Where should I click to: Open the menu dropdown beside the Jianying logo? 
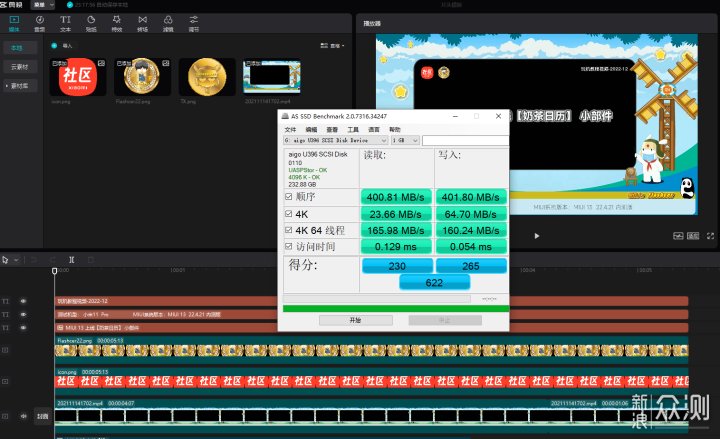43,5
